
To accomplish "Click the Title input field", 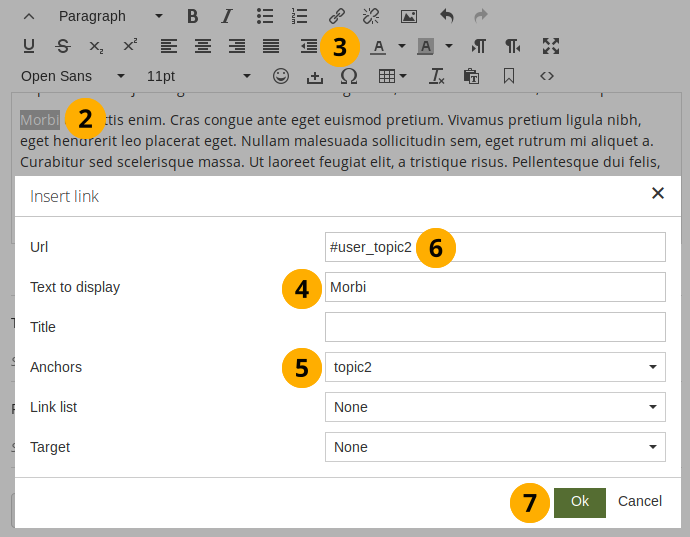I will tap(495, 327).
